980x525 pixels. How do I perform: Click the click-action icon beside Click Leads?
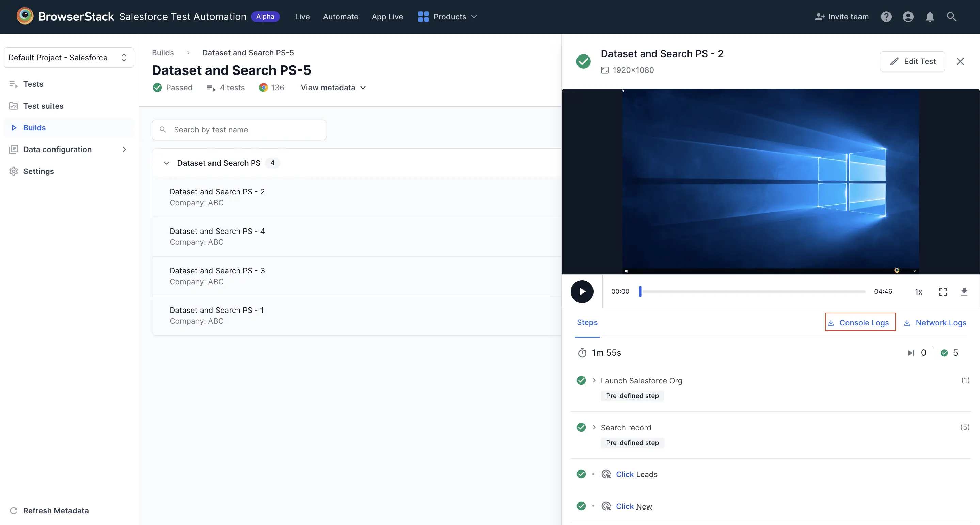pyautogui.click(x=606, y=474)
